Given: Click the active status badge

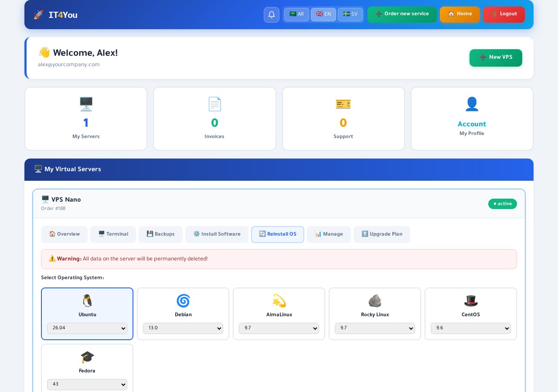Looking at the screenshot, I should [503, 204].
